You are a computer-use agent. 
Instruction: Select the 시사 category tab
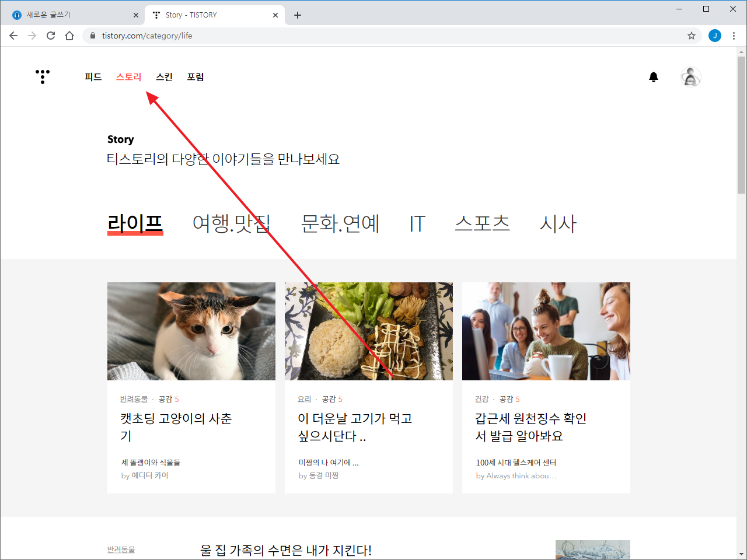558,224
